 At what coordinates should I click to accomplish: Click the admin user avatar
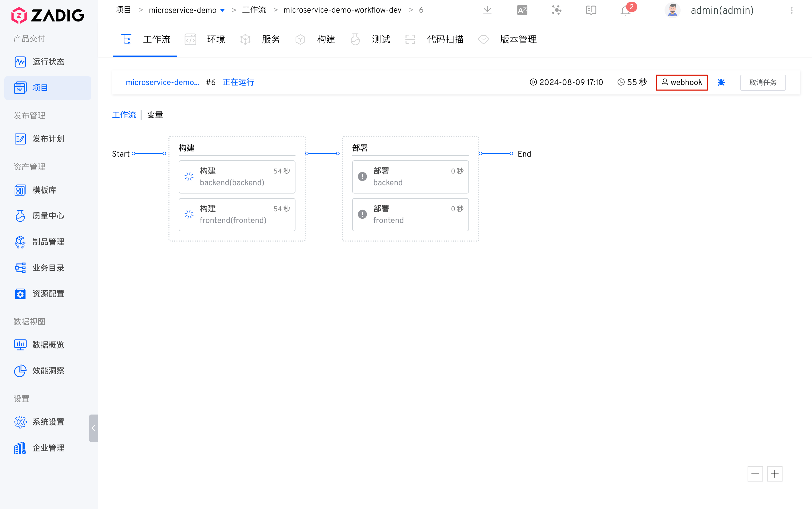[672, 10]
